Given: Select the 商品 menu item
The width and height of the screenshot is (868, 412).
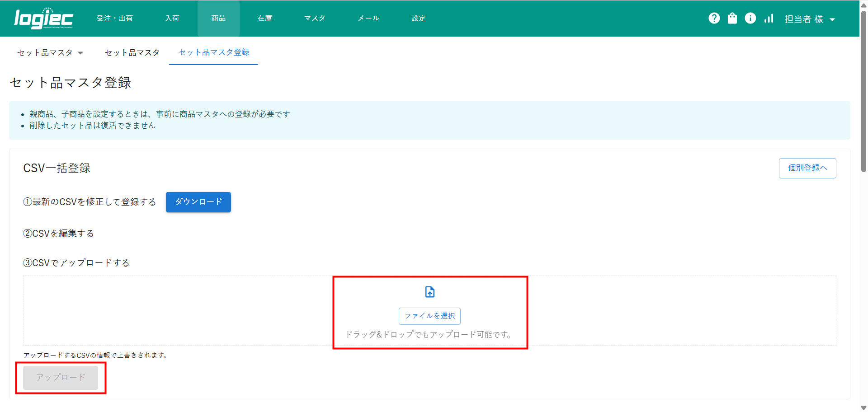Looking at the screenshot, I should [x=218, y=19].
